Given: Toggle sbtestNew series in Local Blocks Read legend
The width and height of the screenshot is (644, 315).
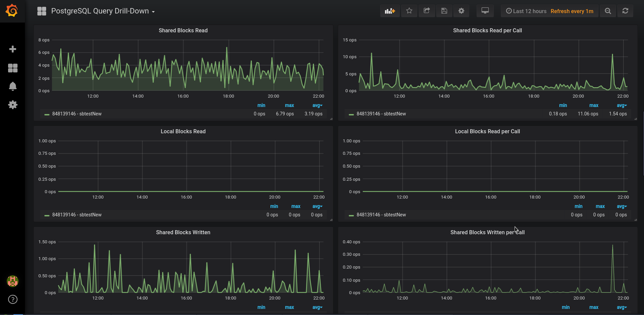Looking at the screenshot, I should coord(77,215).
